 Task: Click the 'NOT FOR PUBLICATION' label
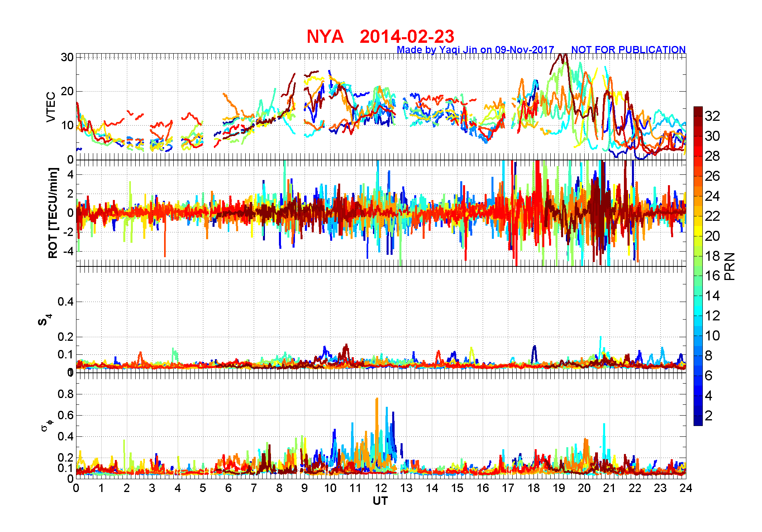point(628,50)
